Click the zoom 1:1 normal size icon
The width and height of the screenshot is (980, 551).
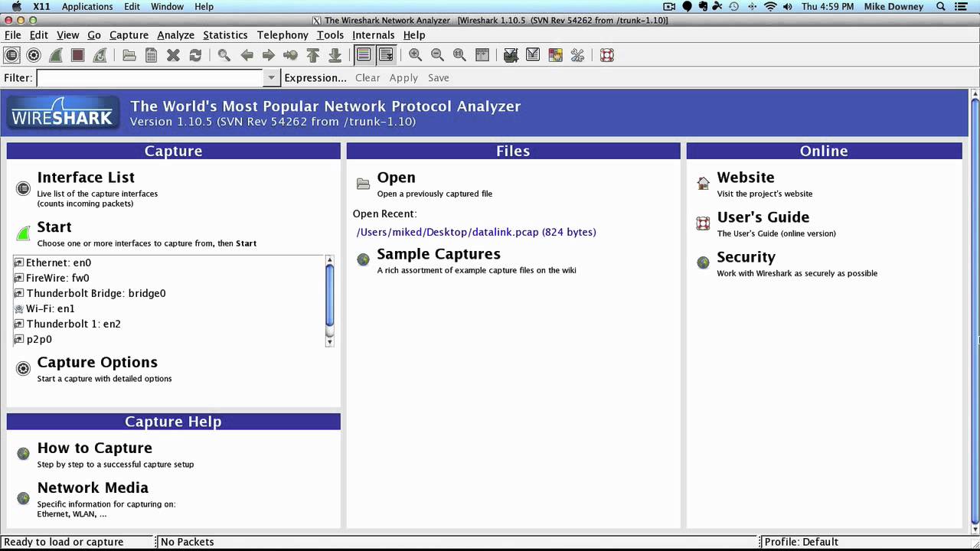tap(459, 55)
